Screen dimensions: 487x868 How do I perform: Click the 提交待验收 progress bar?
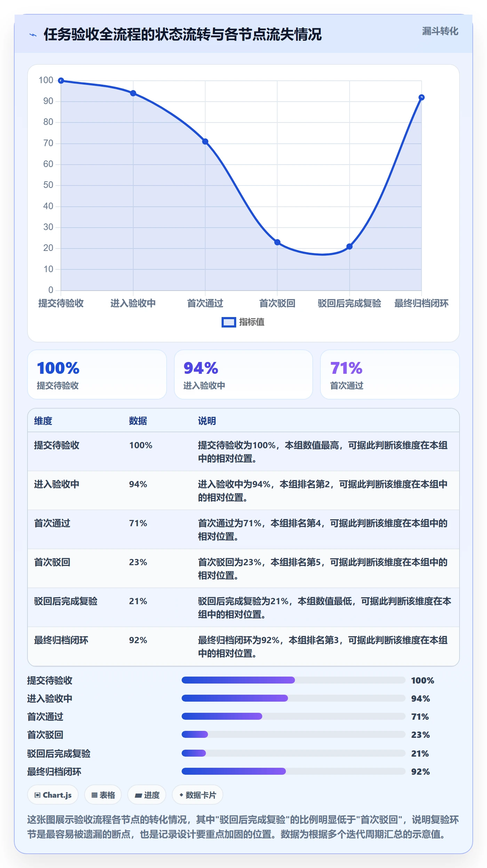293,680
